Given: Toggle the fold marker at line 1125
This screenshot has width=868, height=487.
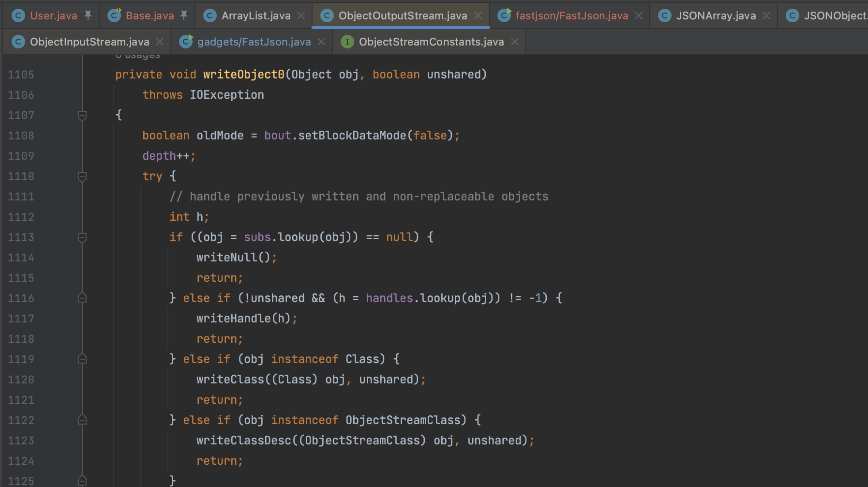Looking at the screenshot, I should pyautogui.click(x=82, y=481).
